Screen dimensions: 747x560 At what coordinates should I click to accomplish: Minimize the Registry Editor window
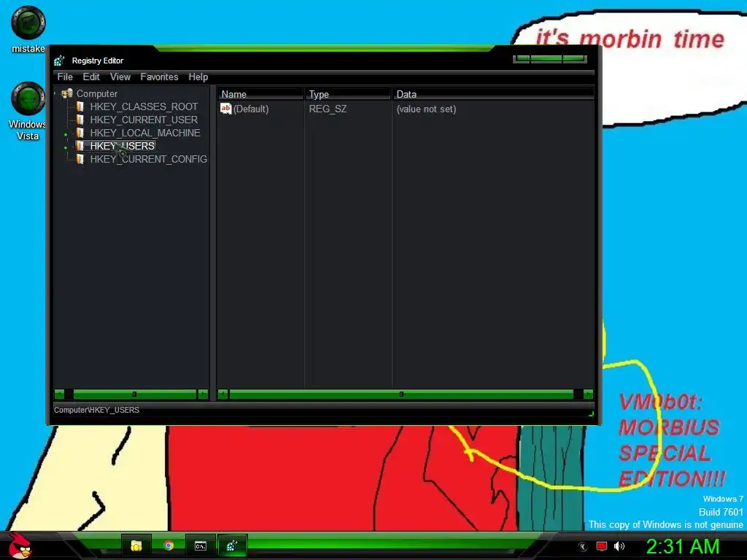tap(522, 58)
